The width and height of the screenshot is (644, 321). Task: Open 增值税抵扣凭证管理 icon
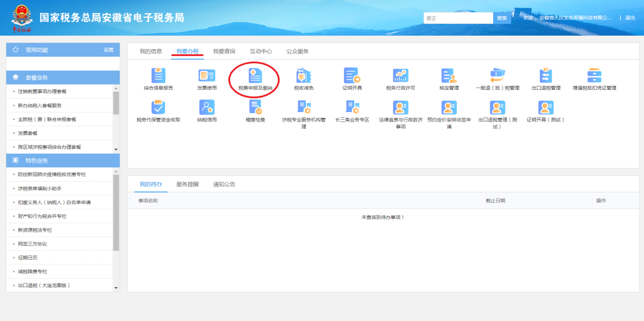595,76
